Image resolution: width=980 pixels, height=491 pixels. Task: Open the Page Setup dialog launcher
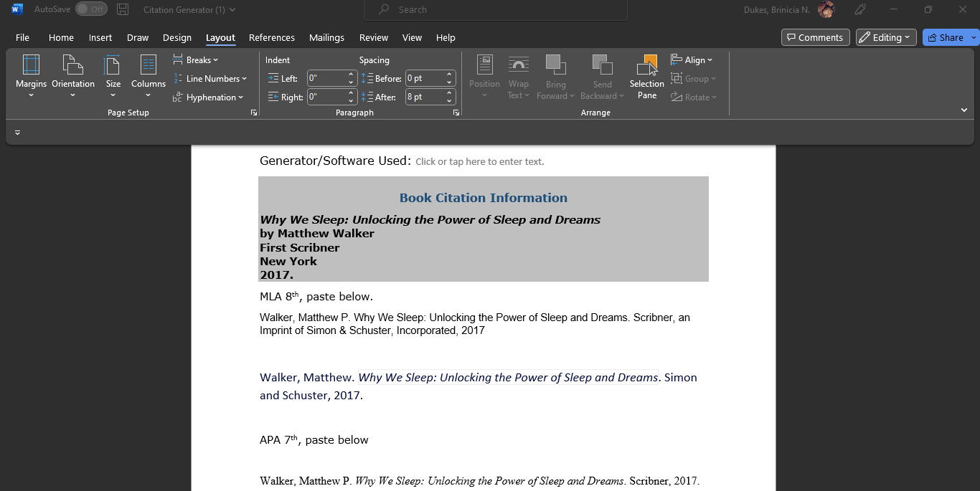coord(253,113)
